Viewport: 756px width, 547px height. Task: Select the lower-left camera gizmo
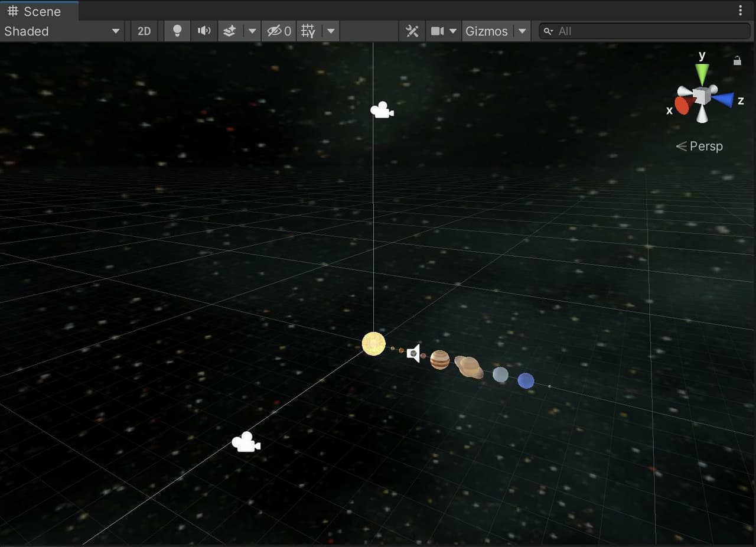coord(246,442)
